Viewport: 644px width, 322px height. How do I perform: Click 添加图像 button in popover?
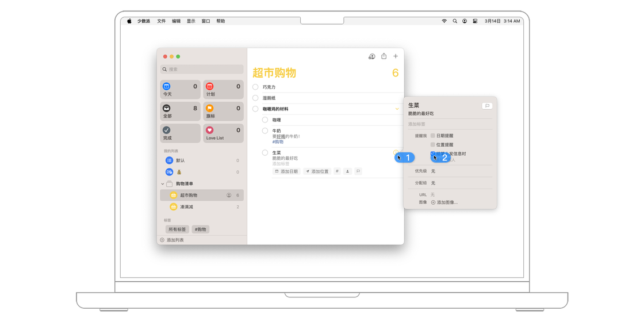coord(444,202)
